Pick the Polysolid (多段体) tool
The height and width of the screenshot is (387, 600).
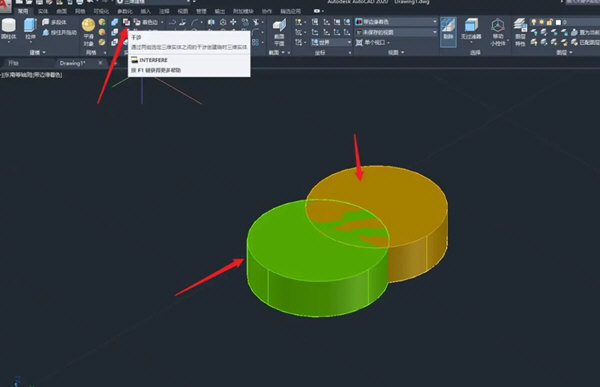pyautogui.click(x=54, y=22)
